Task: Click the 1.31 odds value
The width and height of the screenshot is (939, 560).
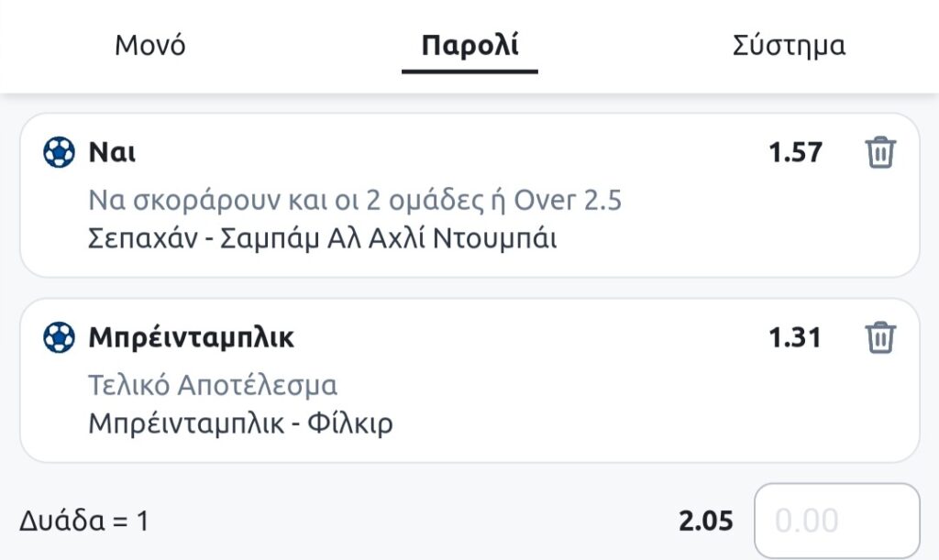Action: coord(795,338)
